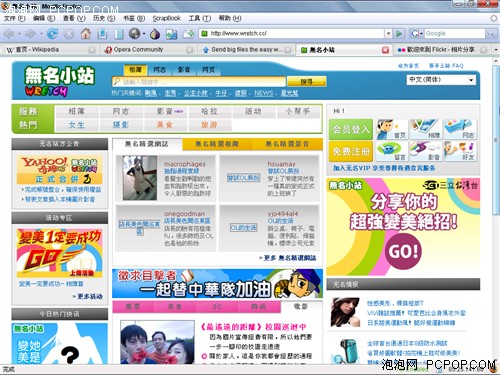Click the purple onion toolbar icon

[x=155, y=34]
